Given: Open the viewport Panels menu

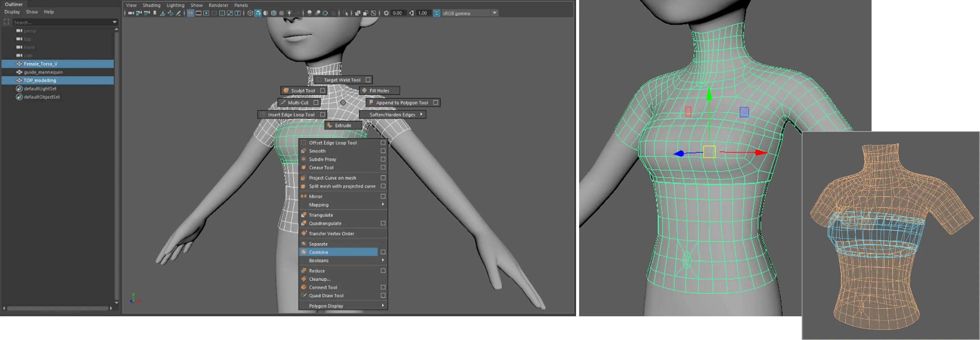Looking at the screenshot, I should click(241, 5).
